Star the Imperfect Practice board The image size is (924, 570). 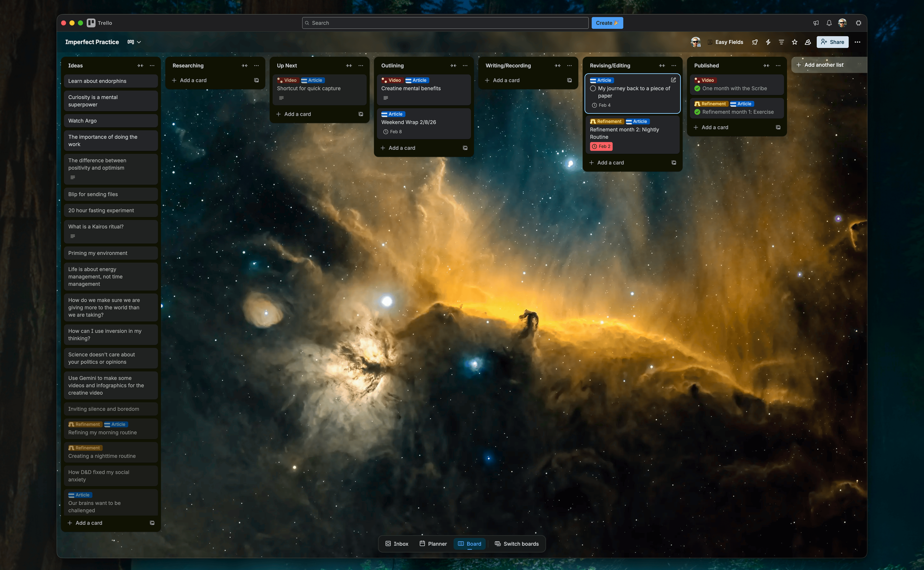(795, 42)
